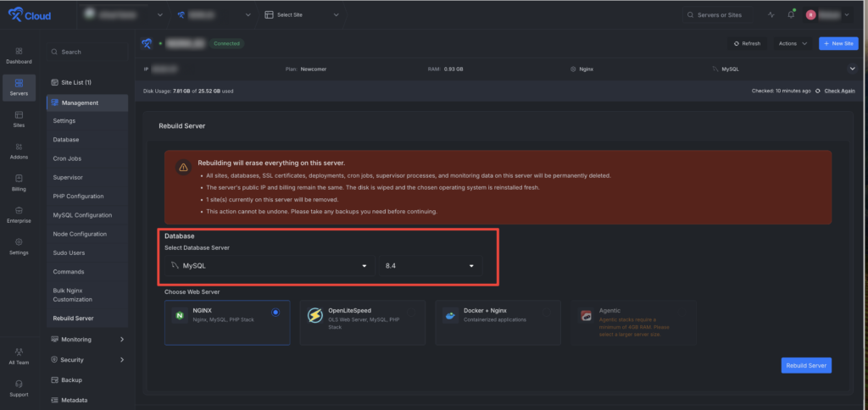The height and width of the screenshot is (410, 868).
Task: Click the xCloud logo
Action: point(30,15)
